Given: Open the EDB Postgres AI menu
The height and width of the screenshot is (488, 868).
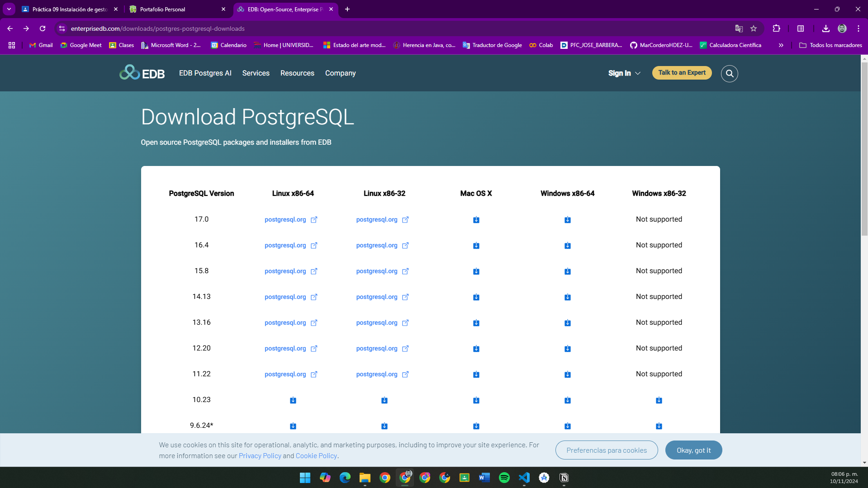Looking at the screenshot, I should click(205, 73).
